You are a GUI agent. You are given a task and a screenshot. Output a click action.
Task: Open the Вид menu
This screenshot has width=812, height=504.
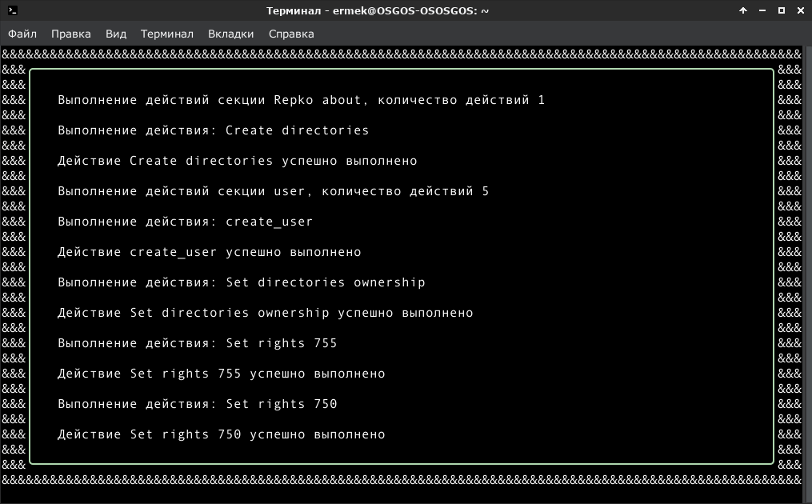(116, 34)
